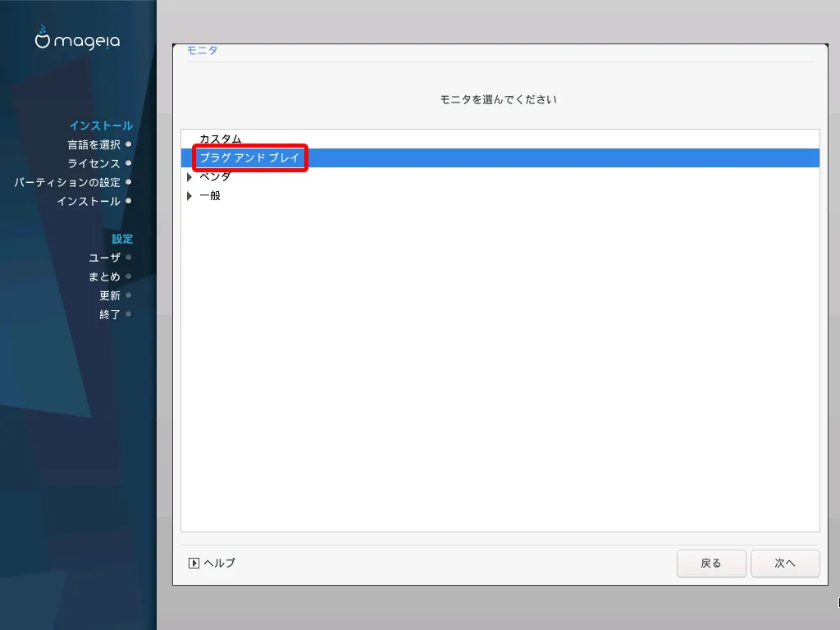This screenshot has height=630, width=840.
Task: Click the ヘルプ label
Action: (x=220, y=563)
